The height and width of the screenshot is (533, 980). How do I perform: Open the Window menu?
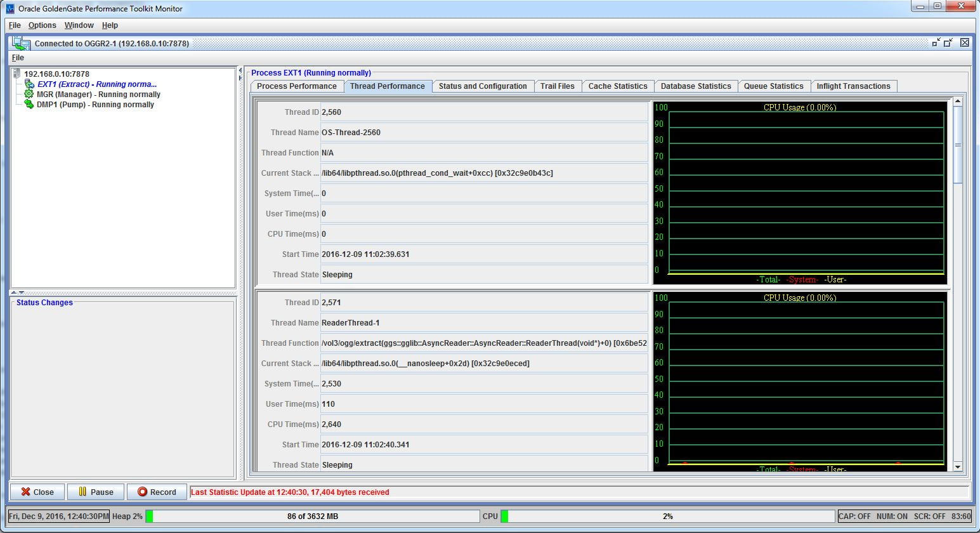coord(79,25)
